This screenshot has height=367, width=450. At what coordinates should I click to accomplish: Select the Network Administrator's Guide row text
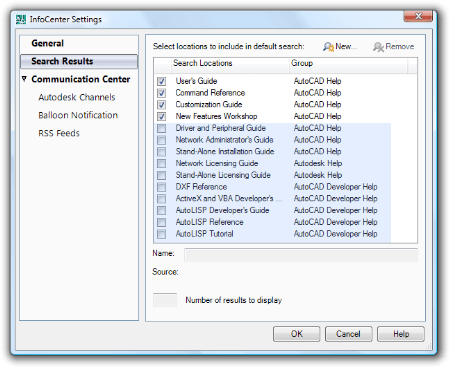[x=225, y=140]
